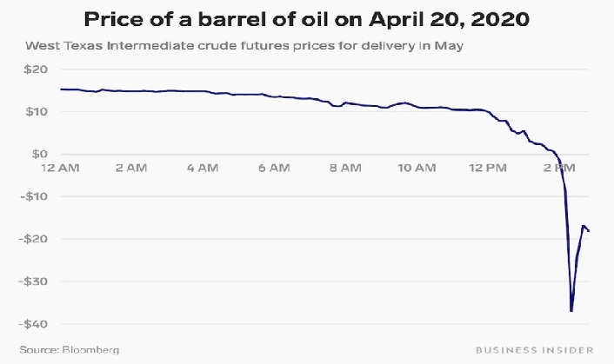Select the 2 AM time label
The height and width of the screenshot is (364, 614).
point(130,167)
